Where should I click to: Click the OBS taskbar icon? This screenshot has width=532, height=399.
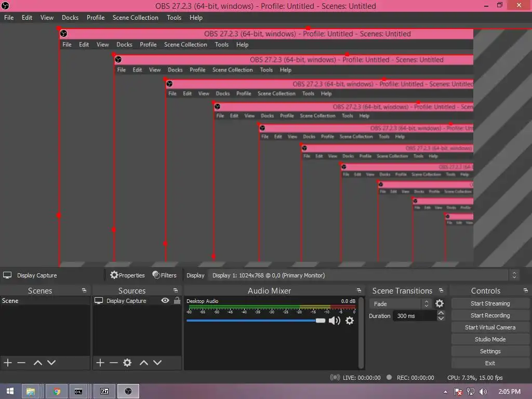(128, 391)
